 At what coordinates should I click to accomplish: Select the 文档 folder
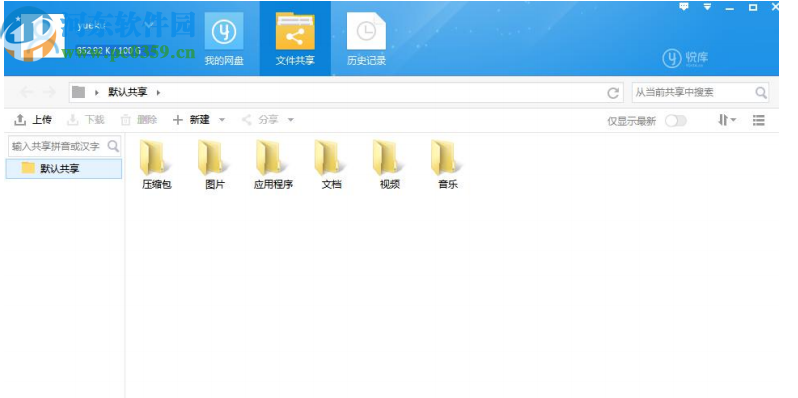coord(331,164)
